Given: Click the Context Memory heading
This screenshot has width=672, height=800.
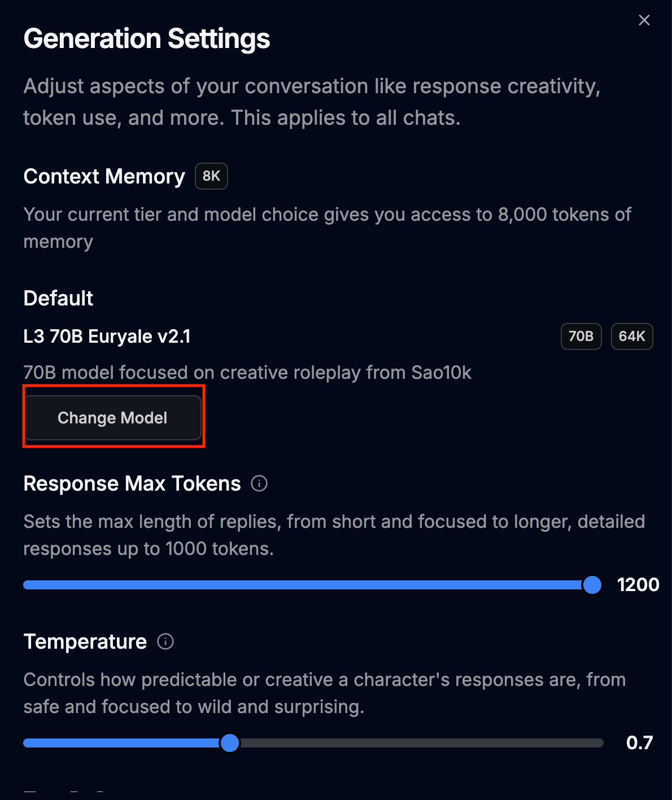Looking at the screenshot, I should pos(104,177).
